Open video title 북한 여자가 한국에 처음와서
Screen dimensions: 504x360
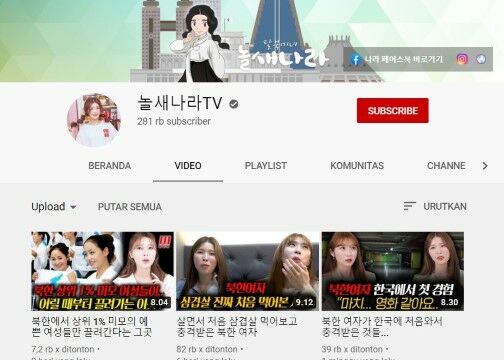pos(382,327)
